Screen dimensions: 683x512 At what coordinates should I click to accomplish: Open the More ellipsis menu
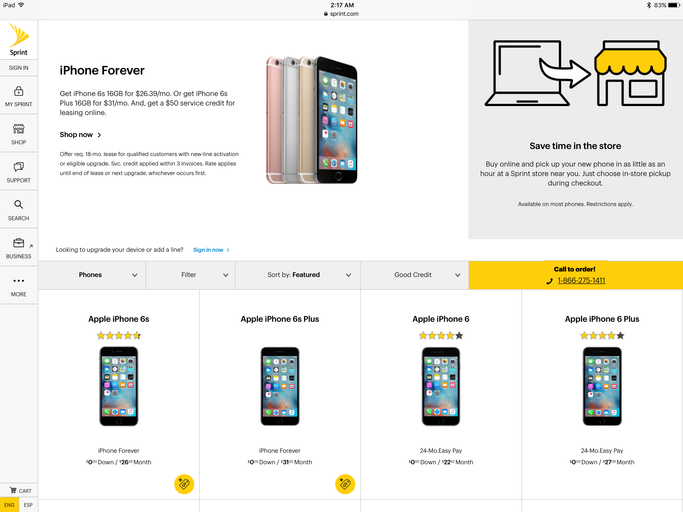(18, 281)
